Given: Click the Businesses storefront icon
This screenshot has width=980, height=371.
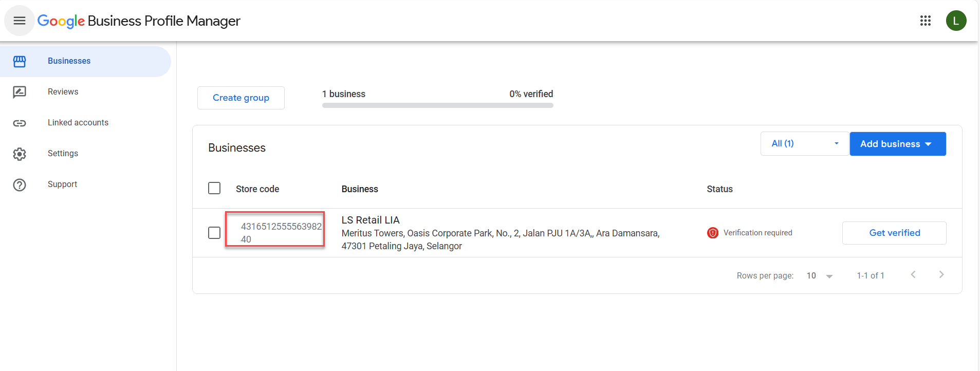Looking at the screenshot, I should pyautogui.click(x=20, y=61).
